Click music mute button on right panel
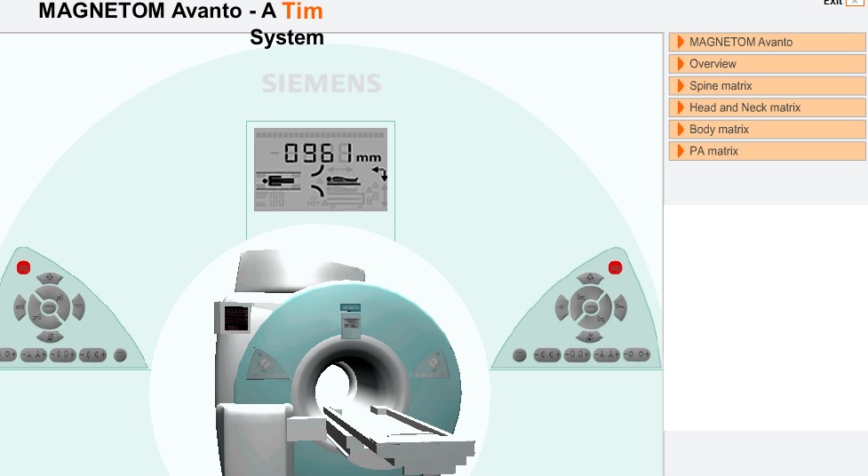The height and width of the screenshot is (476, 868). [x=590, y=337]
